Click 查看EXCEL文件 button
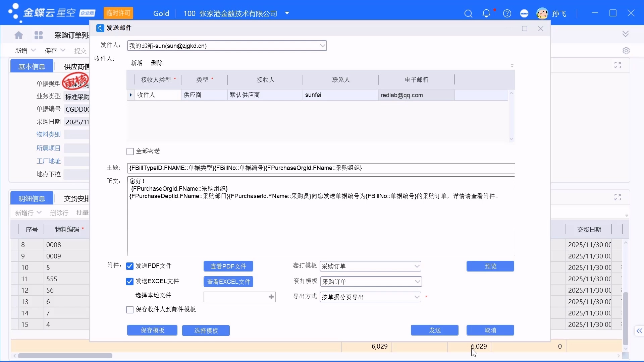The height and width of the screenshot is (362, 644). coord(228,282)
